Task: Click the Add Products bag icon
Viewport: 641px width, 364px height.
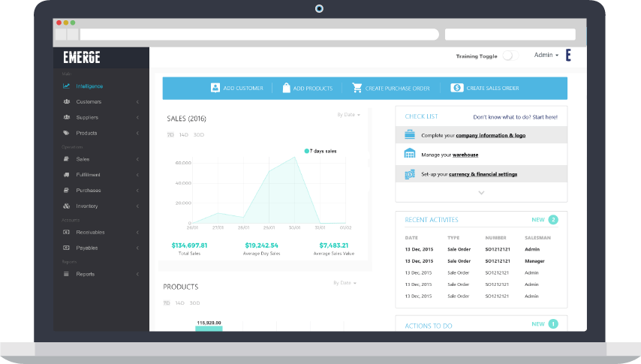Action: pyautogui.click(x=286, y=88)
